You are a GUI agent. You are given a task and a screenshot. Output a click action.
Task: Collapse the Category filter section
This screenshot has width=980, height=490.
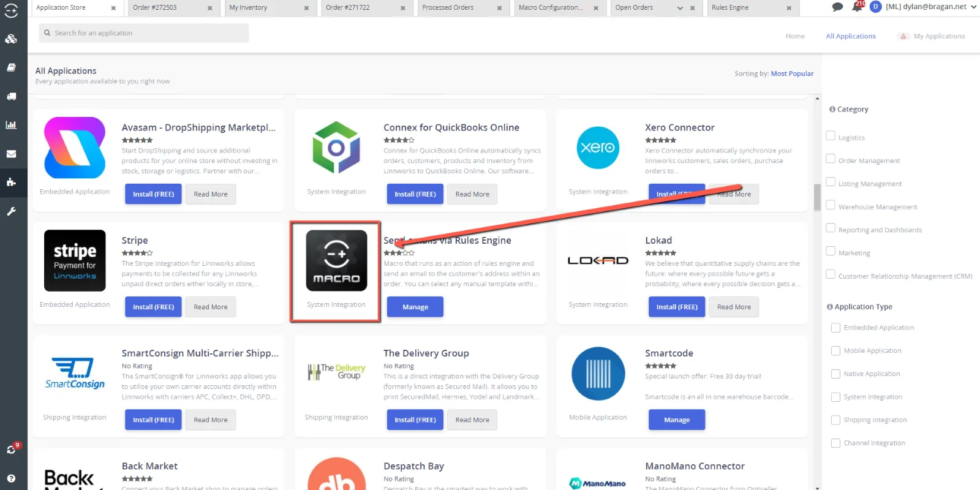[x=849, y=109]
